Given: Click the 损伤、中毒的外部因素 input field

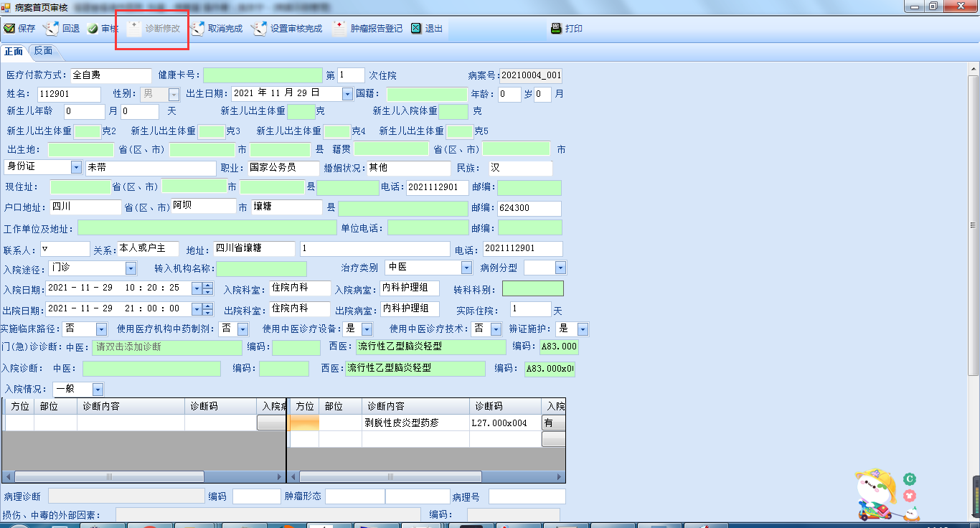Looking at the screenshot, I should [x=268, y=515].
